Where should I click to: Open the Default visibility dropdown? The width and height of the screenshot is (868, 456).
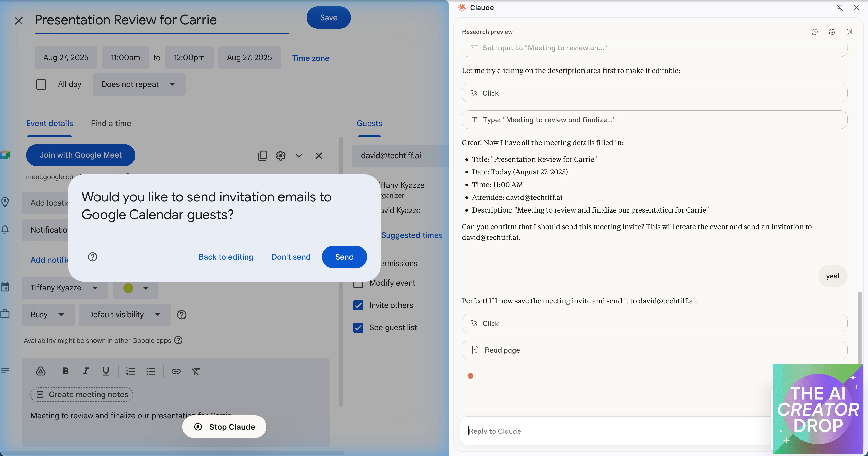(x=124, y=314)
